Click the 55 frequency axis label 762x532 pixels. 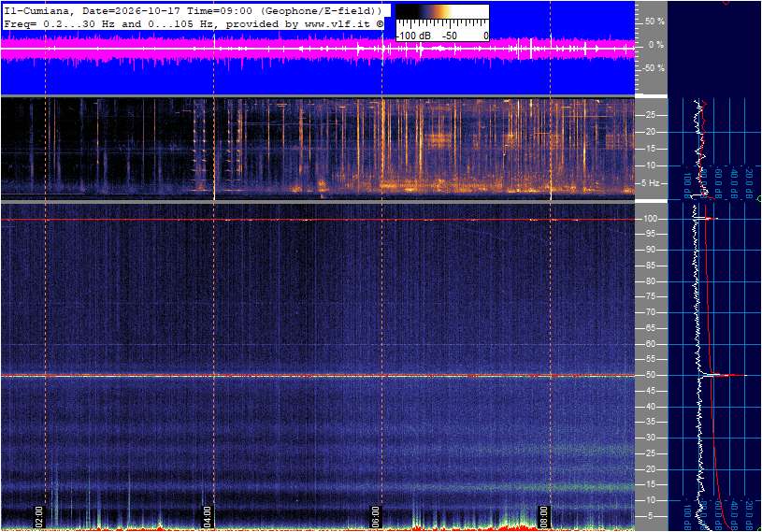[650, 360]
